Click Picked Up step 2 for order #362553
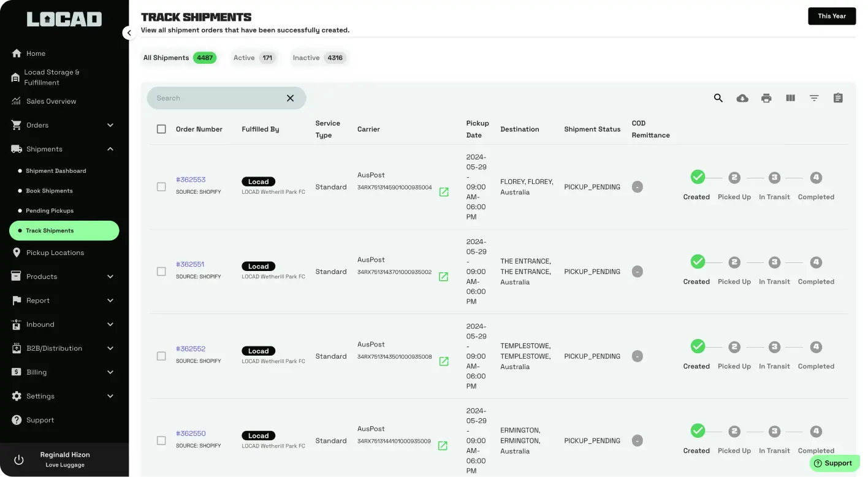The image size is (868, 477). click(734, 178)
